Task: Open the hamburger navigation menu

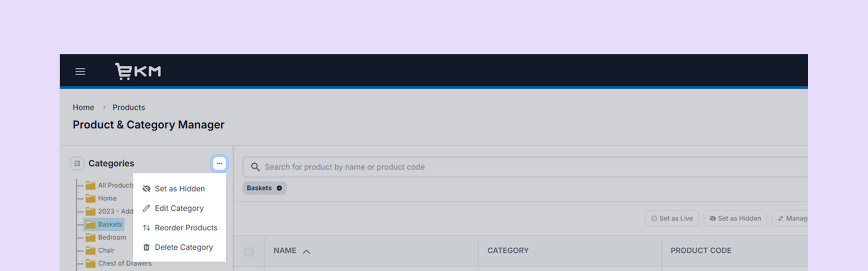Action: (x=80, y=72)
